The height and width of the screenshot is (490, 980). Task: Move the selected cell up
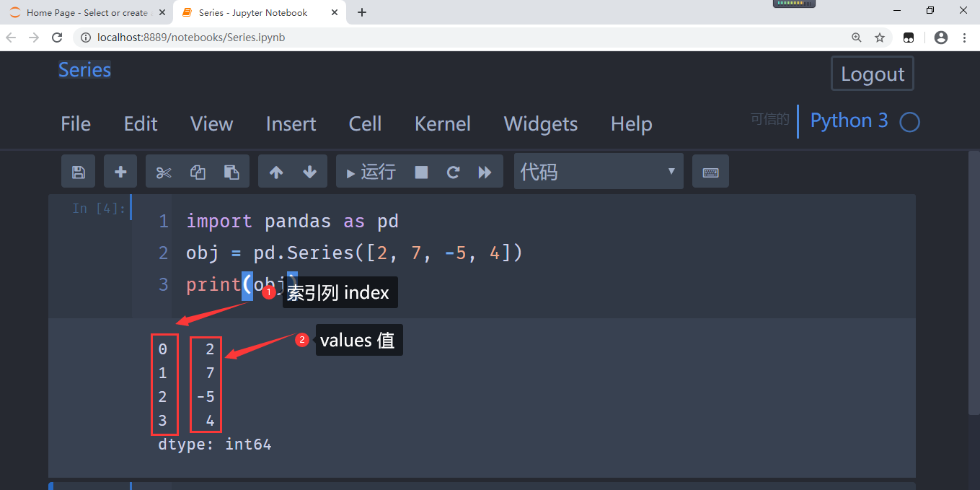[275, 172]
